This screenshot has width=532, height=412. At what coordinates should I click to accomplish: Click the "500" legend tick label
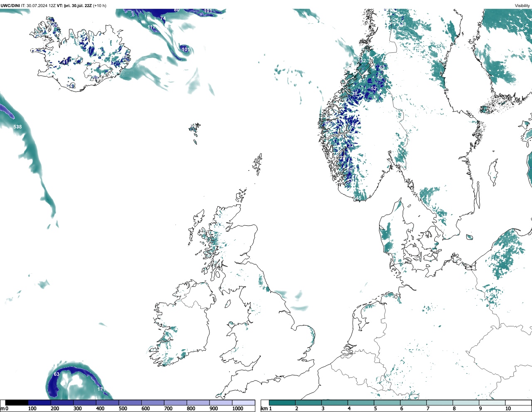123,409
